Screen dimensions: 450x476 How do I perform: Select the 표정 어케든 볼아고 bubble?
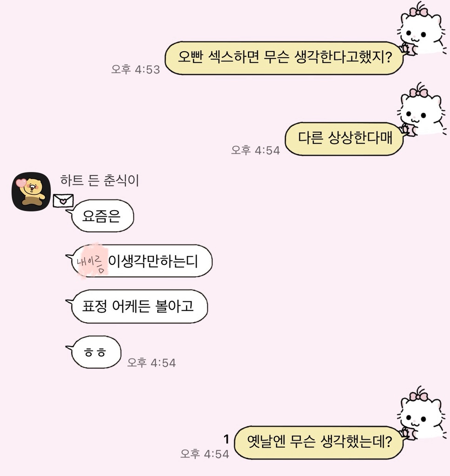137,306
